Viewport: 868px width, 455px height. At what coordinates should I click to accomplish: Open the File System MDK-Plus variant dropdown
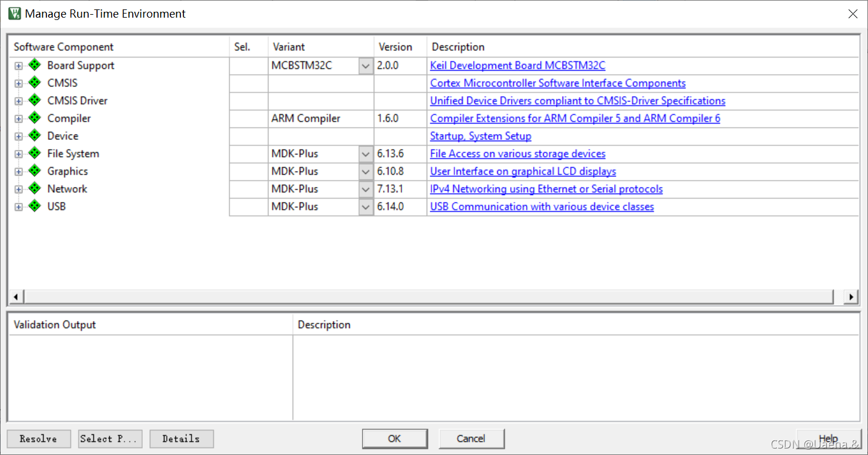pos(366,154)
